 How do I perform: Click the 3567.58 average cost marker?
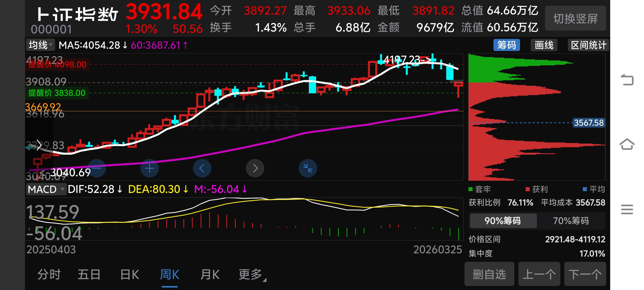(x=588, y=123)
